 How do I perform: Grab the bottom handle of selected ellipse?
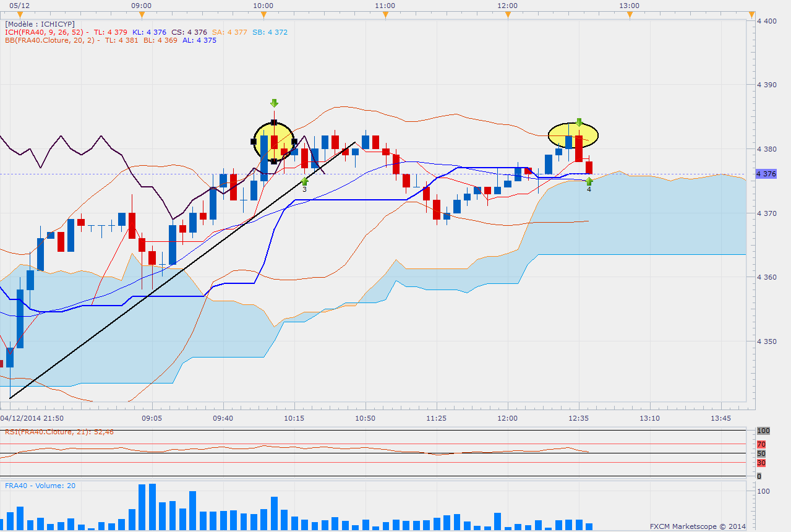[273, 161]
